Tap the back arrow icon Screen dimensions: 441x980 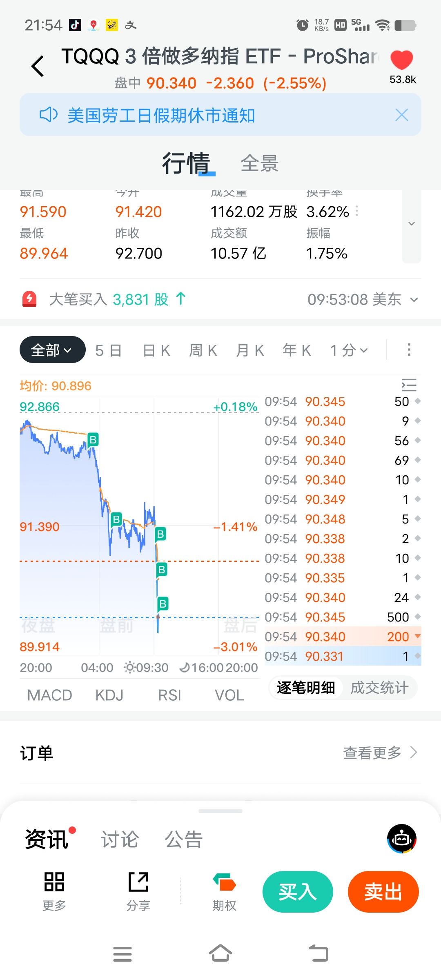pos(38,66)
